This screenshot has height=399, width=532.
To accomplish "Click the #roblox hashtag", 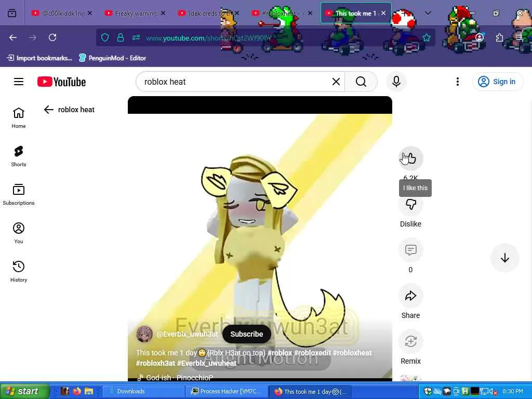I will 280,353.
